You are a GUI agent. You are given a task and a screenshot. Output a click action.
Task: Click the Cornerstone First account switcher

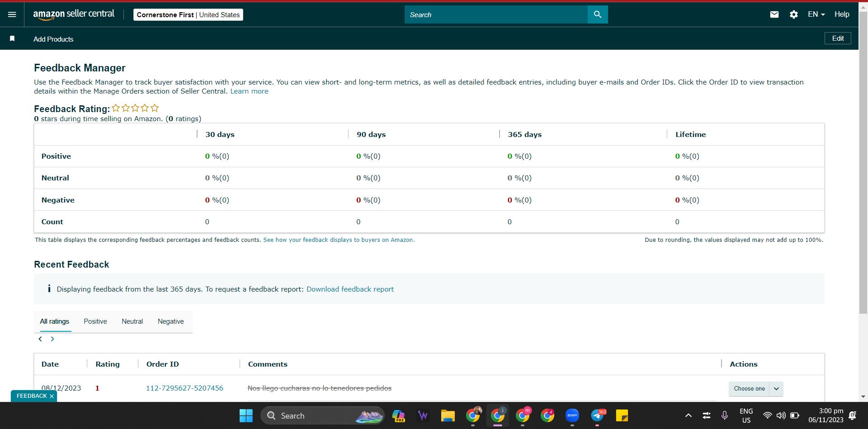[188, 15]
